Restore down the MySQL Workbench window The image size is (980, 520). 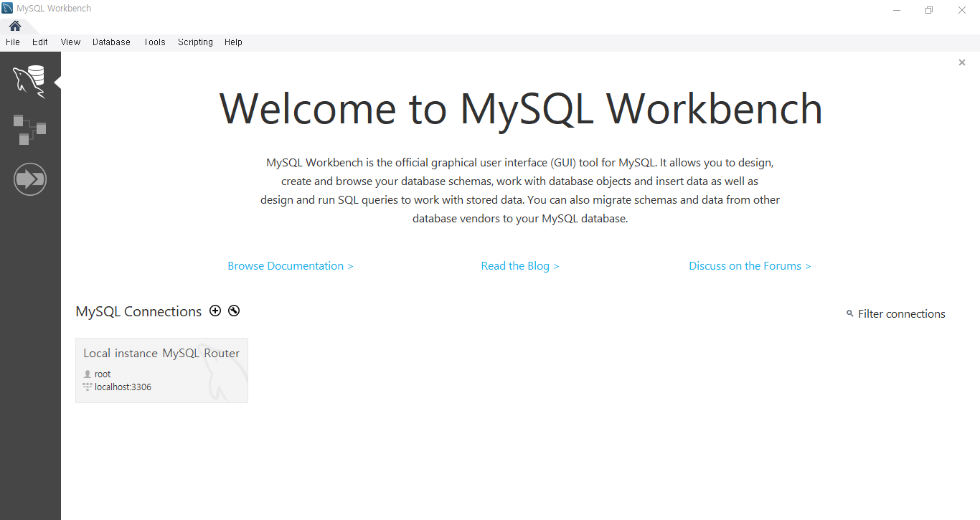click(929, 10)
